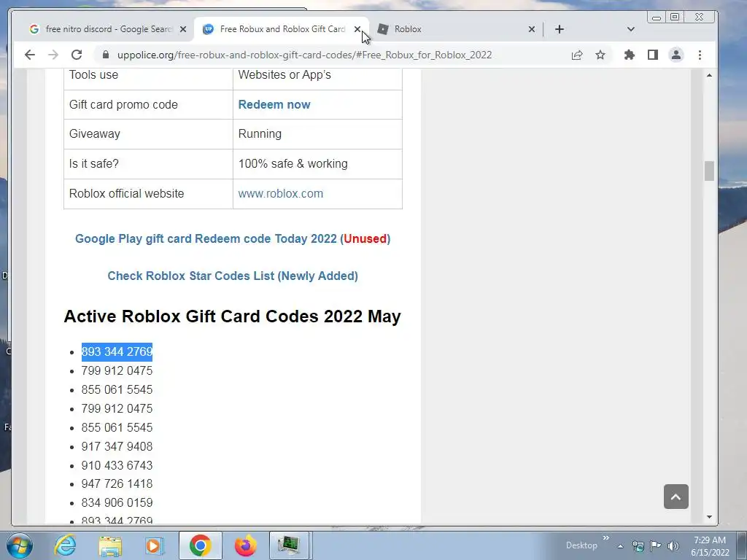This screenshot has width=747, height=560.
Task: Click the Giveaway table cell
Action: coord(148,134)
